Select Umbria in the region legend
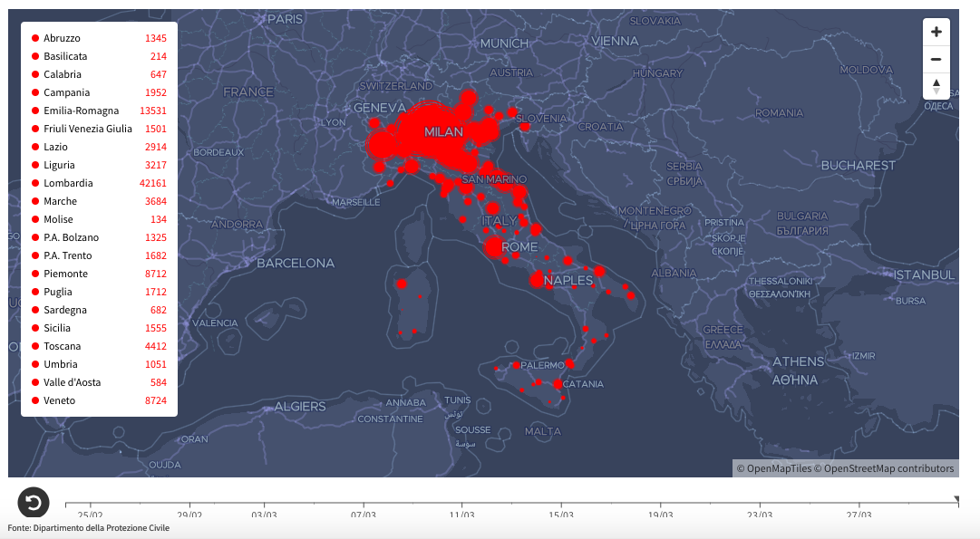Screen dimensions: 980x539 99,364
